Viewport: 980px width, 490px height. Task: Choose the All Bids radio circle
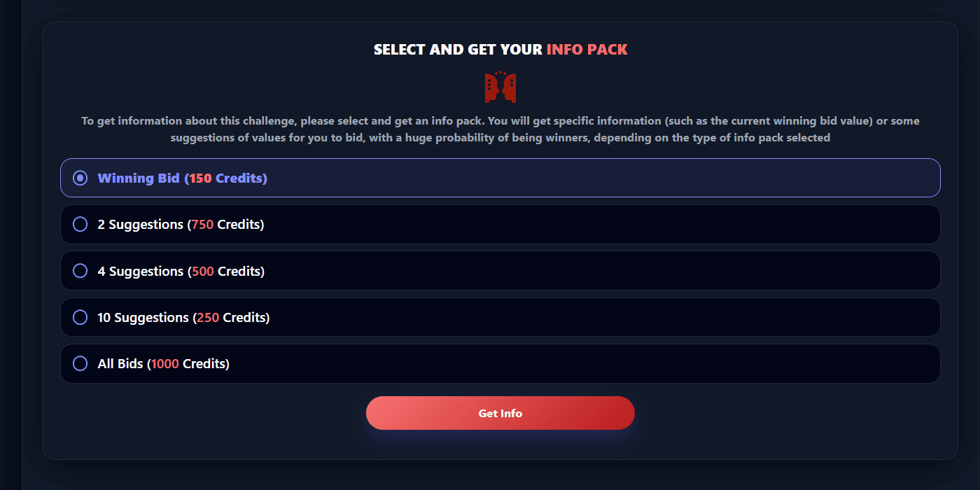(80, 363)
